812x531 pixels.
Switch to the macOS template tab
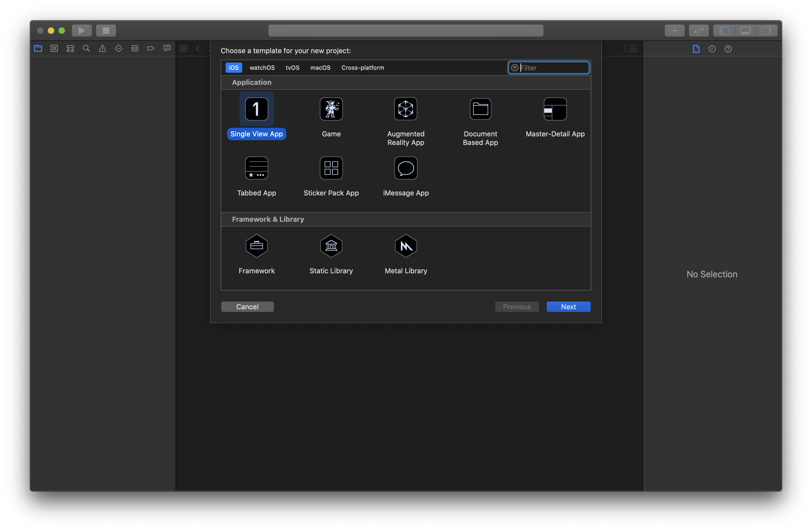coord(320,68)
